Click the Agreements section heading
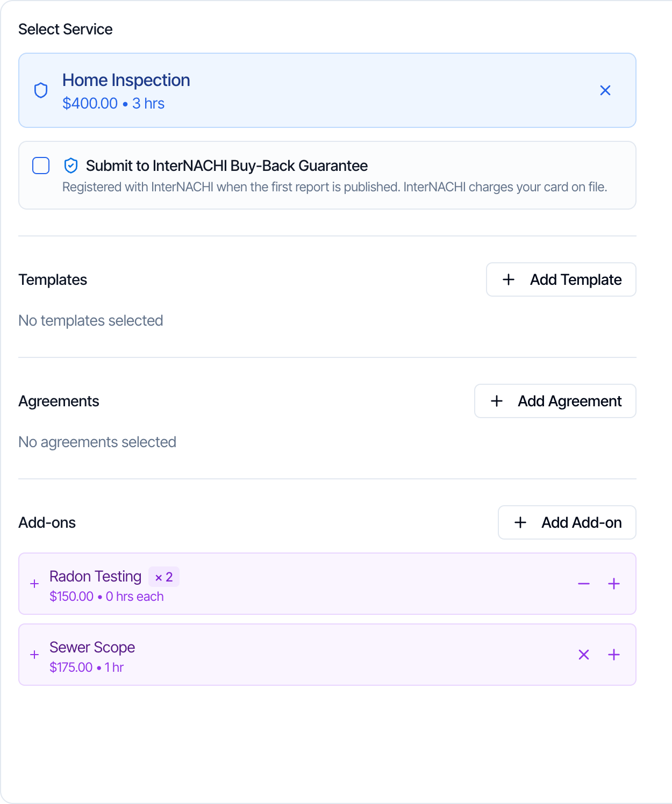 (59, 401)
